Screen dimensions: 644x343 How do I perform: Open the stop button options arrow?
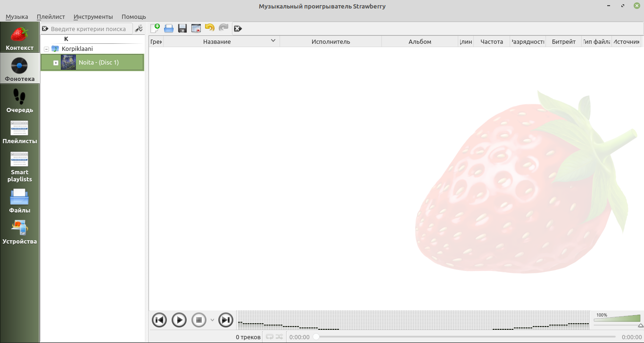(x=212, y=320)
